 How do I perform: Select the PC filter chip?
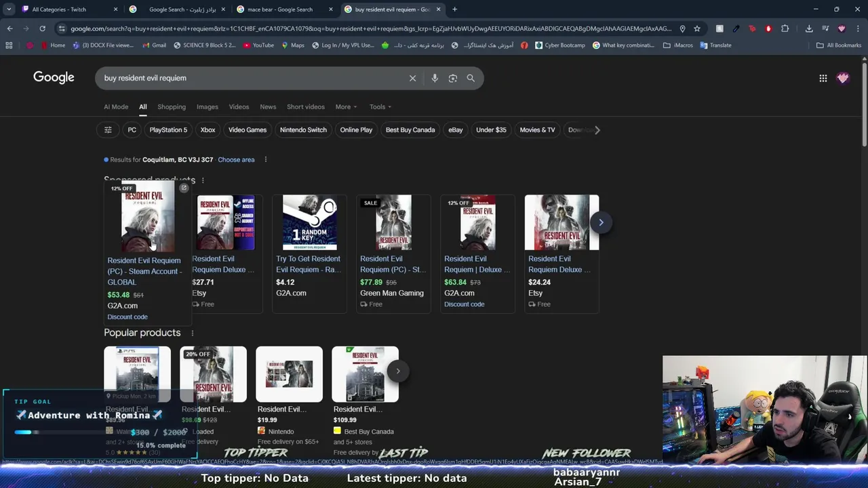(x=132, y=129)
